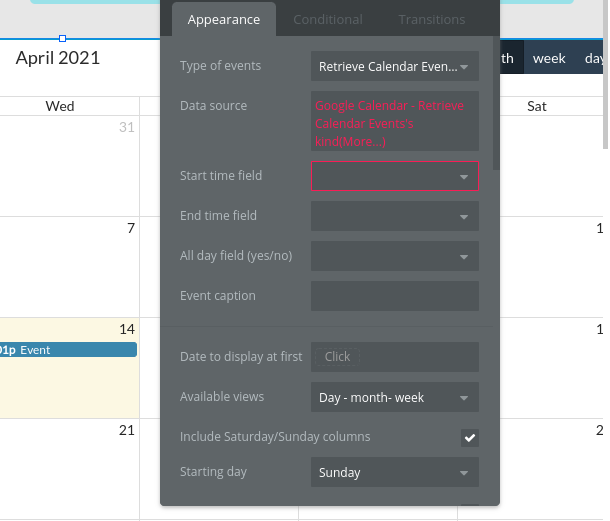Click the Date to display at first field
This screenshot has height=521, width=610.
(x=394, y=357)
